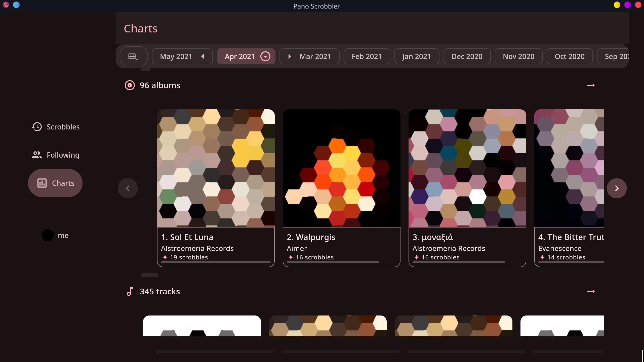Select the Feb 2021 period chip
Viewport: 644px width, 362px height.
pyautogui.click(x=367, y=56)
